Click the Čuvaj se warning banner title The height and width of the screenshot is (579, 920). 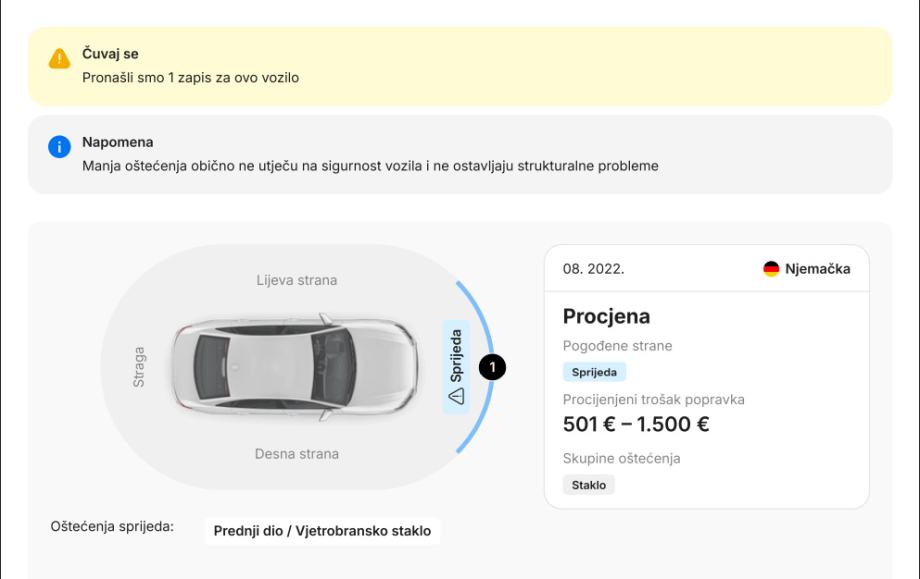point(110,54)
